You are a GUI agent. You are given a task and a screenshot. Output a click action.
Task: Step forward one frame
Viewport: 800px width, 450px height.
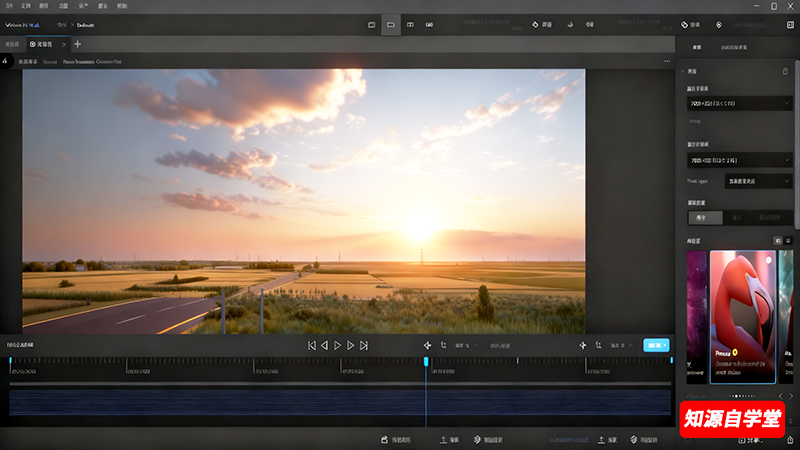351,345
